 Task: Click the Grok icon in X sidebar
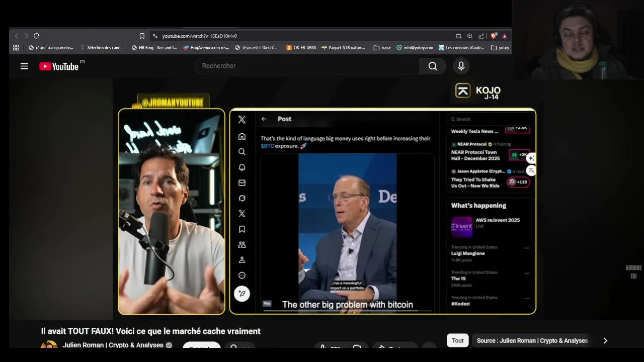(242, 198)
